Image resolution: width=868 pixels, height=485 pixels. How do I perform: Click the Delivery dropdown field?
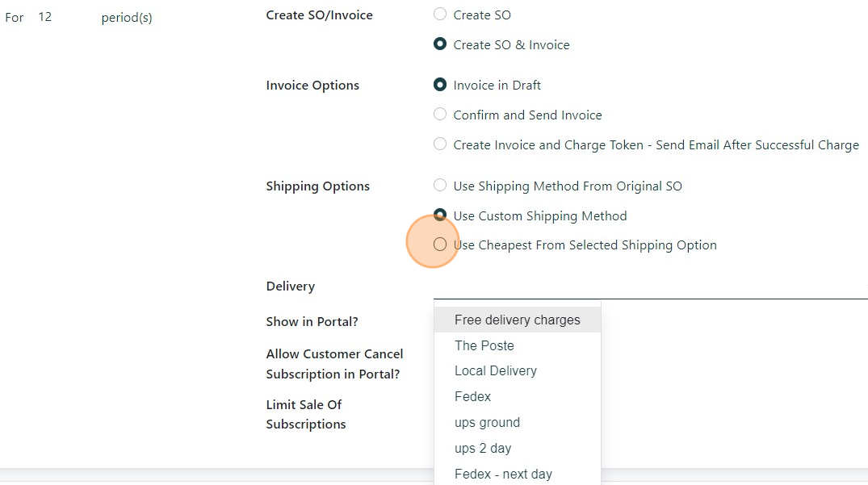tap(650, 287)
